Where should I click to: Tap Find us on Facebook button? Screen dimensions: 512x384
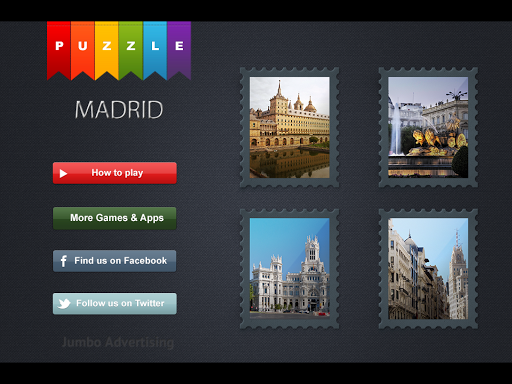click(x=115, y=261)
